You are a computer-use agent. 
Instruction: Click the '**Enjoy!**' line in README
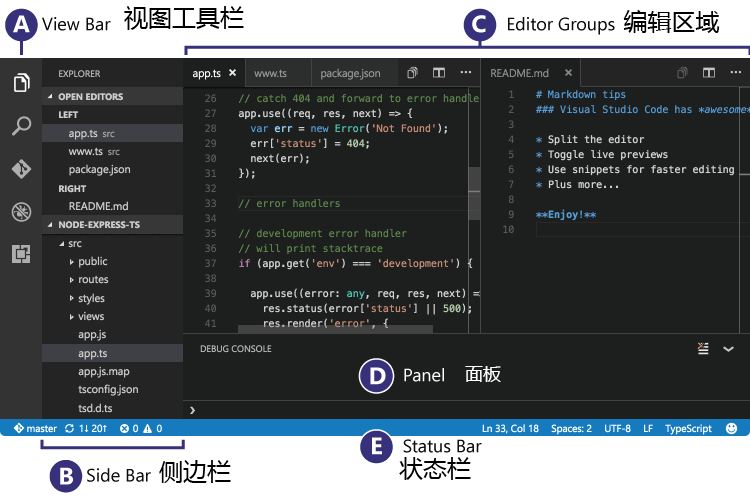(x=566, y=214)
